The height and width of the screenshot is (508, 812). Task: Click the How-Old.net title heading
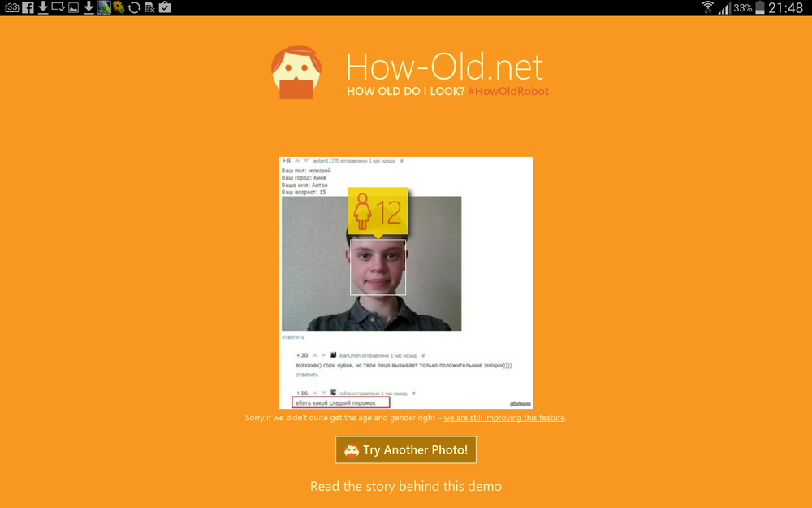444,66
